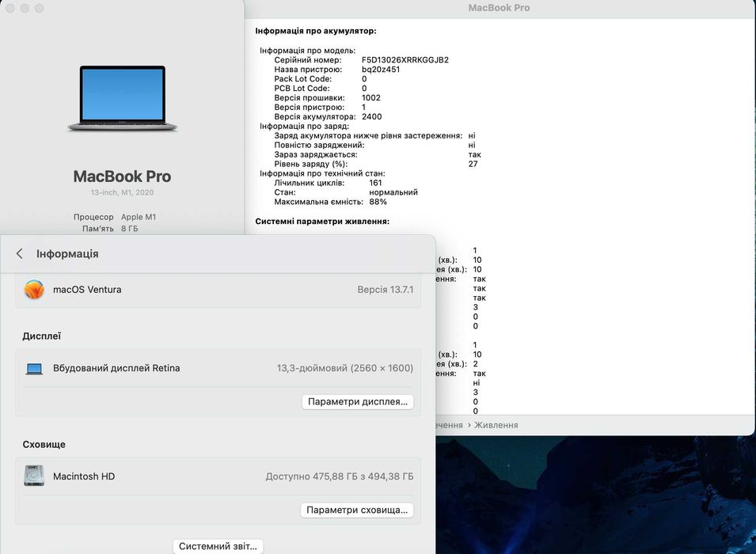
Task: Click the Інформація про технічний стан label
Action: click(x=322, y=173)
